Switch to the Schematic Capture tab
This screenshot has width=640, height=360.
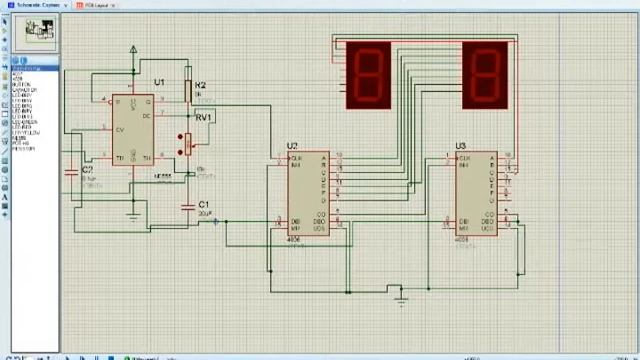pos(38,5)
